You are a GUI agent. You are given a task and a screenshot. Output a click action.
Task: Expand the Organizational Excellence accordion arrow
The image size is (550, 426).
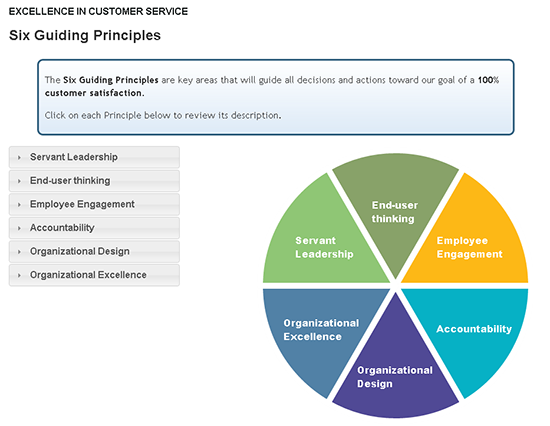tap(19, 275)
